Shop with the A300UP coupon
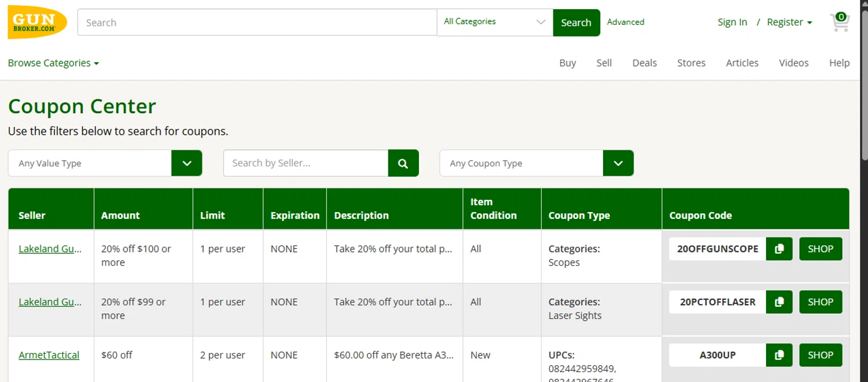868x382 pixels. pos(820,355)
